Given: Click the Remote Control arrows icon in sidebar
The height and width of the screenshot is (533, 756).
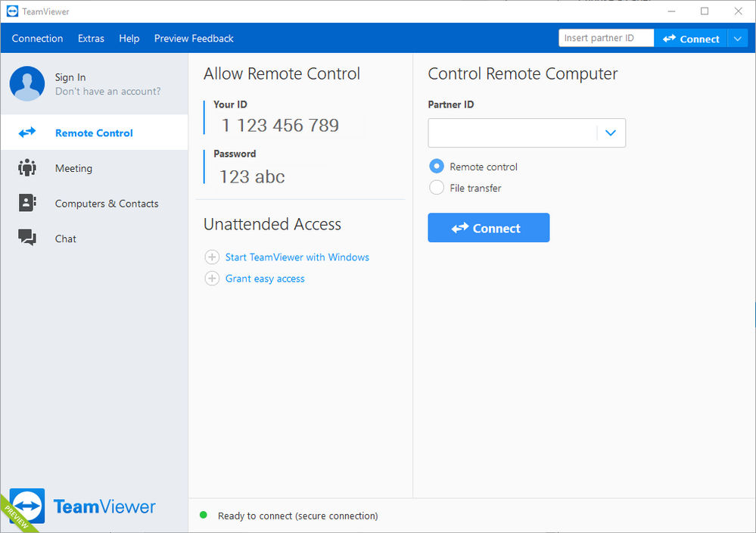Looking at the screenshot, I should [x=27, y=132].
